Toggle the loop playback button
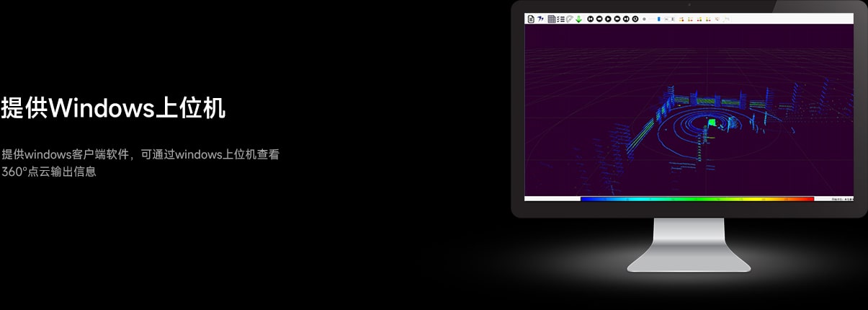 [x=635, y=19]
